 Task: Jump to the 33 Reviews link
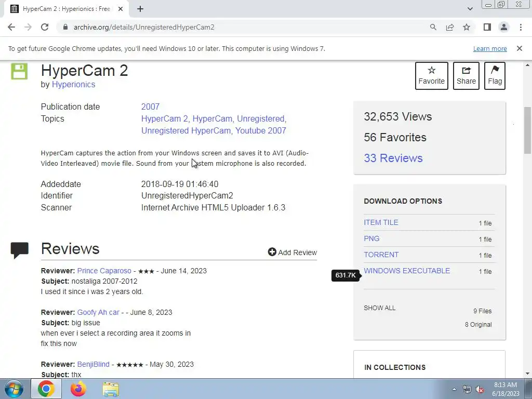pos(393,158)
